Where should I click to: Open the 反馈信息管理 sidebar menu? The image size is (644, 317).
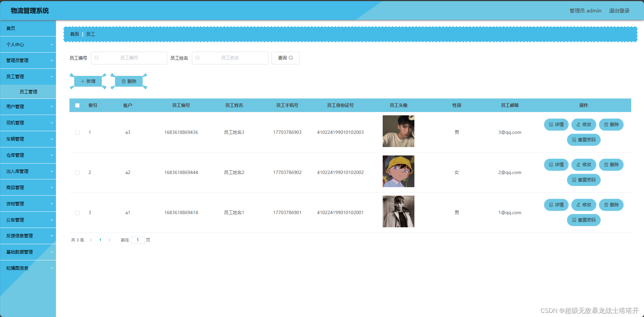click(x=28, y=236)
